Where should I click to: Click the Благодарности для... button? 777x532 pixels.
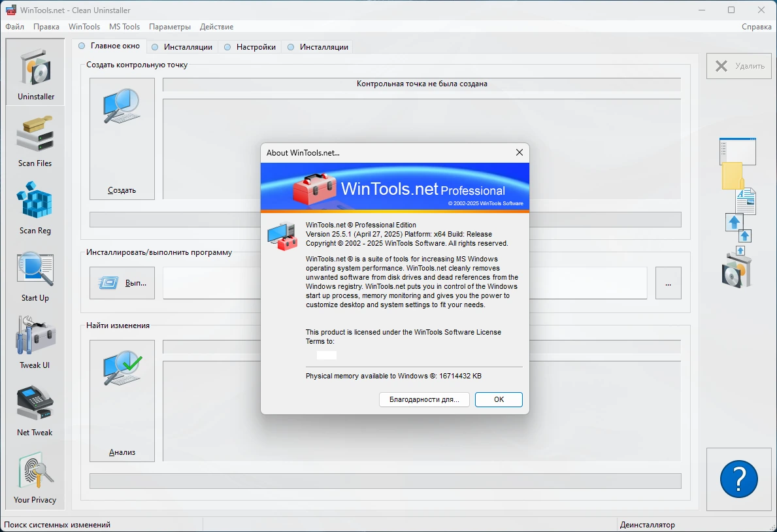pos(424,399)
